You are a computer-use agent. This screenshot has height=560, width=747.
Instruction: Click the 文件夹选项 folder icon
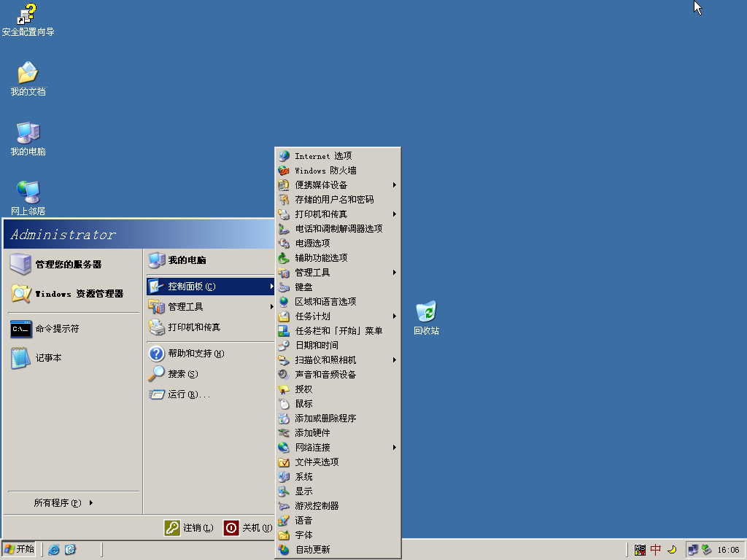284,462
